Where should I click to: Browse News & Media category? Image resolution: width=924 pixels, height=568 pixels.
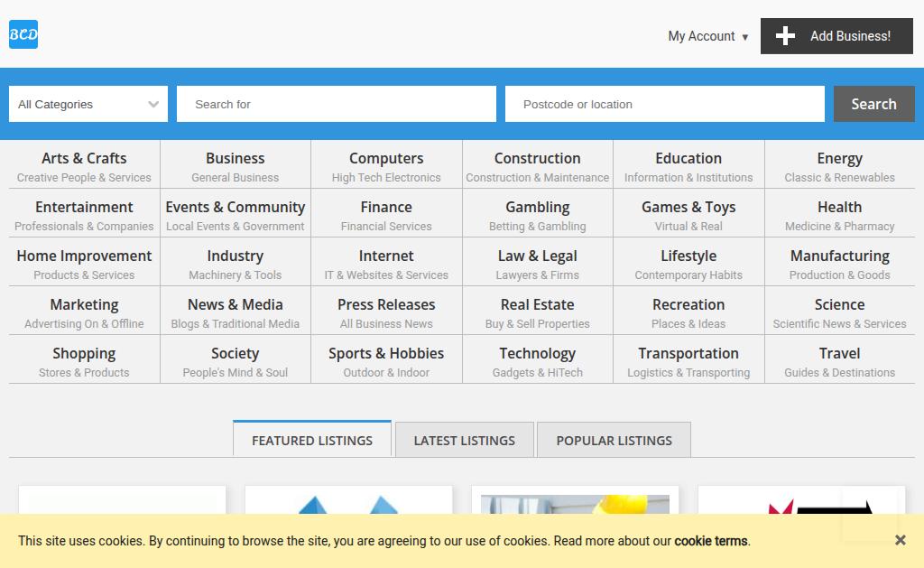click(236, 305)
